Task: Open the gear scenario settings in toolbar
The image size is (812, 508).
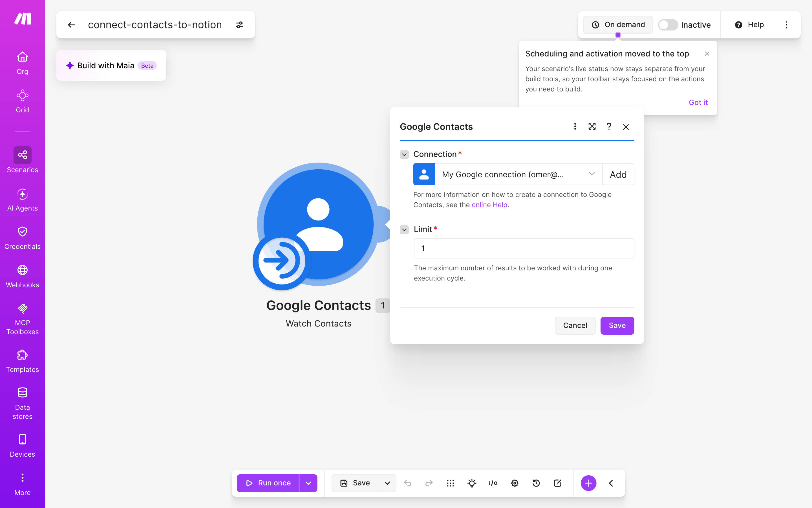Action: (x=515, y=483)
